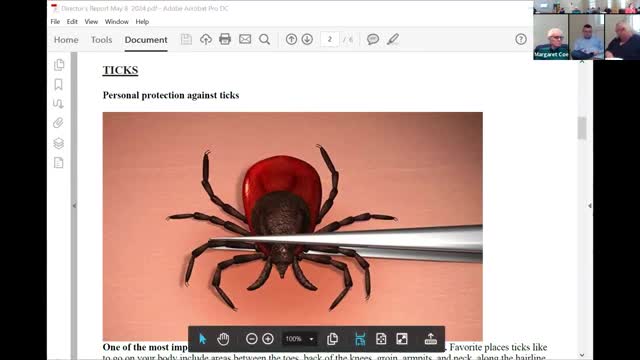Switch to the Home tab
Screen dimensions: 640x360
tap(66, 40)
